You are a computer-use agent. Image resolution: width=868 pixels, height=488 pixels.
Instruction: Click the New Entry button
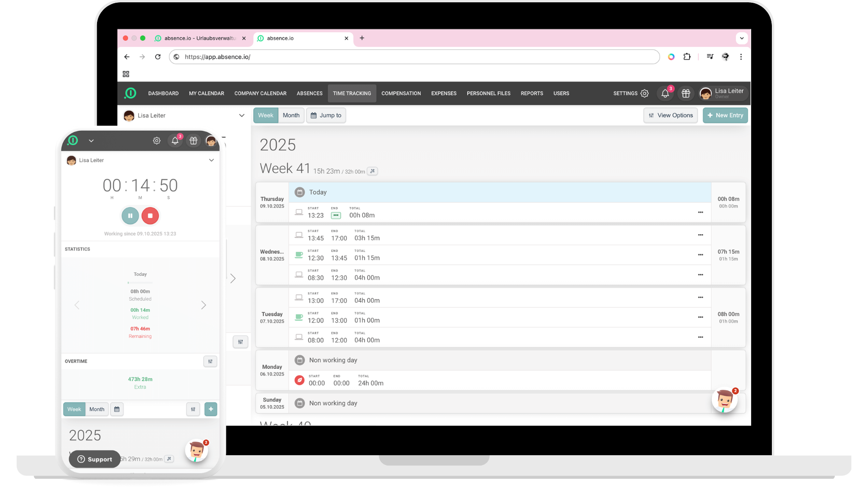point(725,116)
